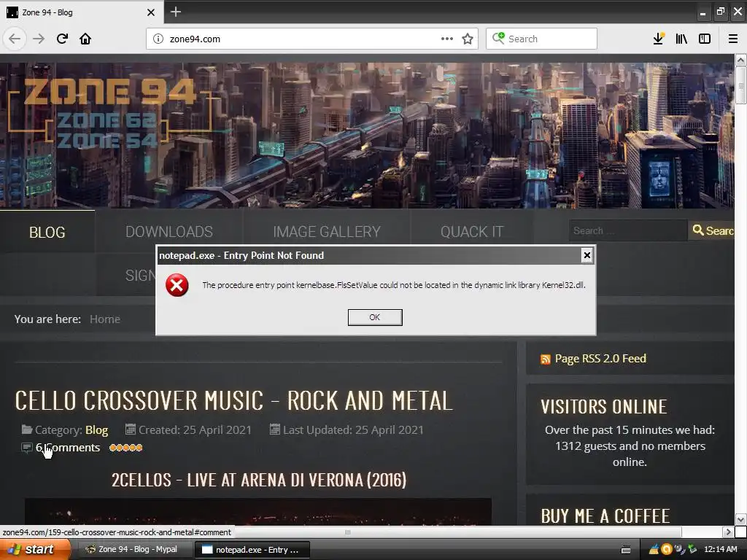The image size is (747, 560).
Task: Click the horizontal scrollbar right arrow
Action: (x=727, y=532)
